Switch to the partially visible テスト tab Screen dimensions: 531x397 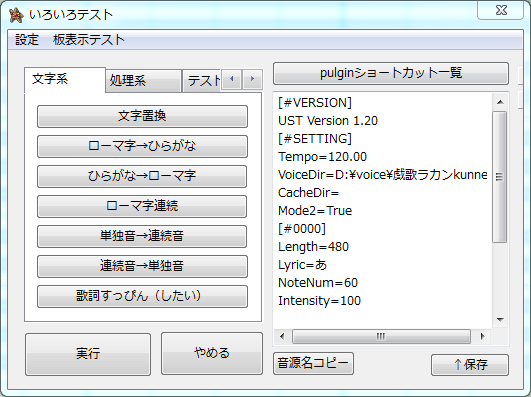(202, 81)
